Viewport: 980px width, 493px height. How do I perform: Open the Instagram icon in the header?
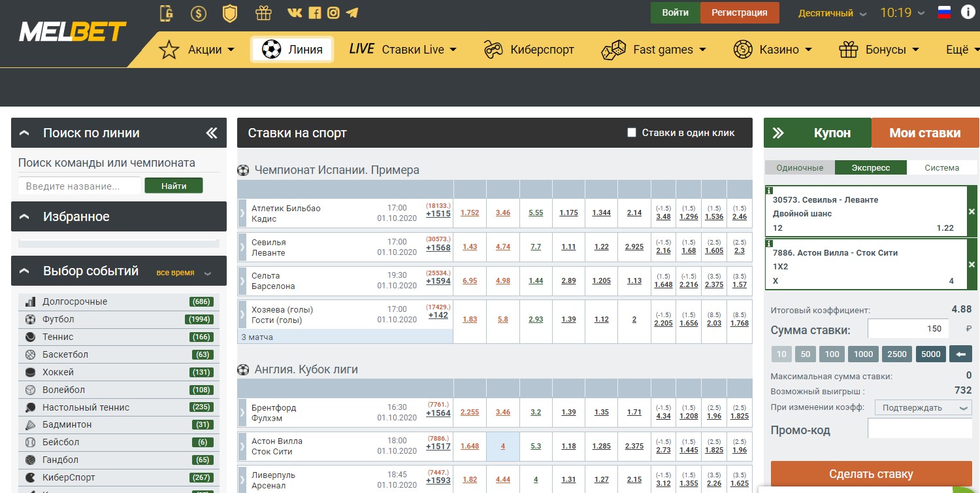pyautogui.click(x=334, y=13)
